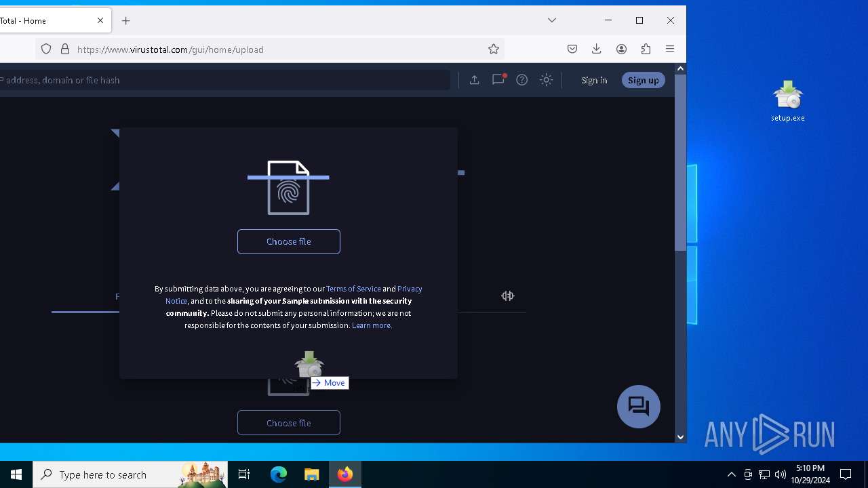The width and height of the screenshot is (868, 488).
Task: Open File Explorer from the taskbar
Action: click(x=312, y=474)
